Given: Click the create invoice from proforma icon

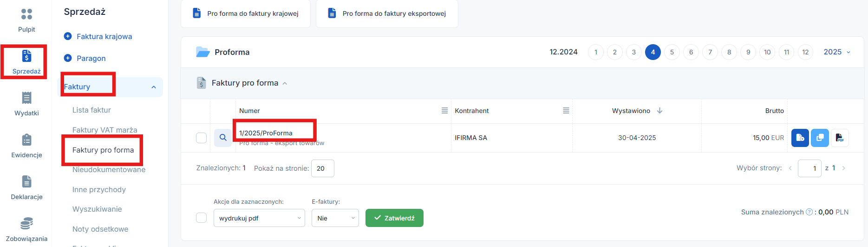Looking at the screenshot, I should coord(800,138).
